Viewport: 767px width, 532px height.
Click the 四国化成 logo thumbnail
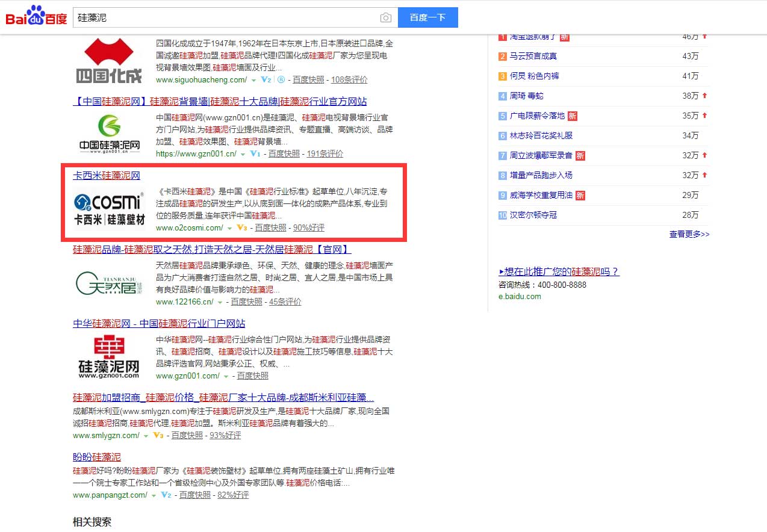(109, 61)
